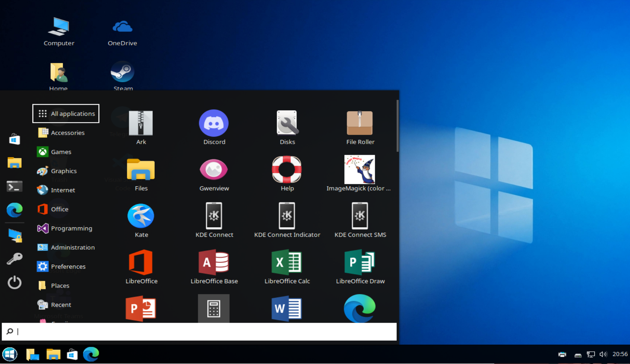Open the terminal from favorites sidebar
The image size is (630, 364).
pyautogui.click(x=15, y=186)
